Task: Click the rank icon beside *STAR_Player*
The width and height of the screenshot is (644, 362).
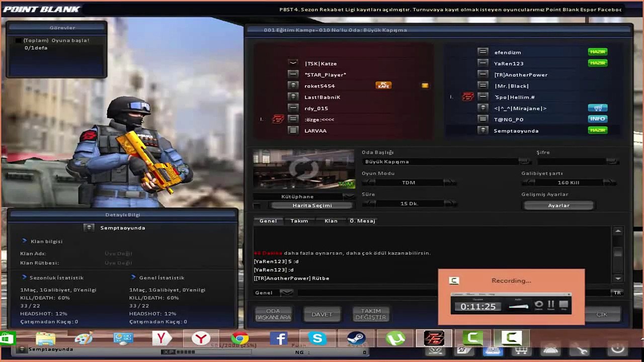Action: 293,74
